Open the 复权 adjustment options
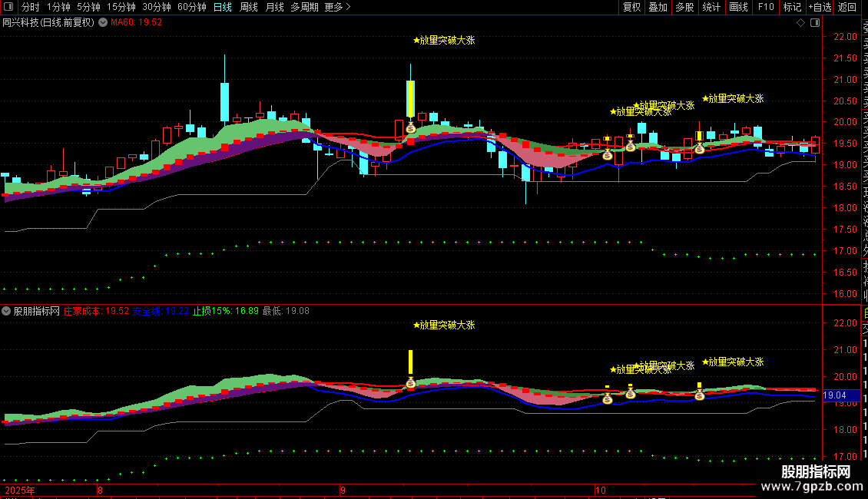The width and height of the screenshot is (868, 499). [x=631, y=7]
